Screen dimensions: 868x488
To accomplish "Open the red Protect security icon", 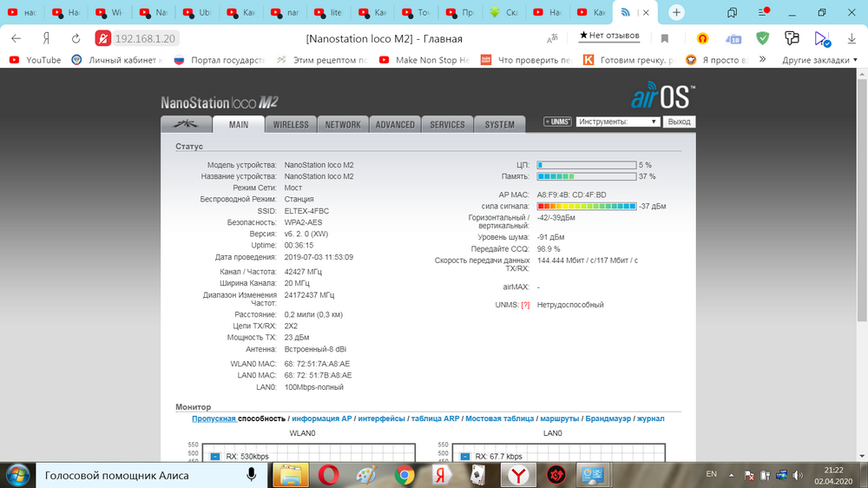I will tap(103, 38).
